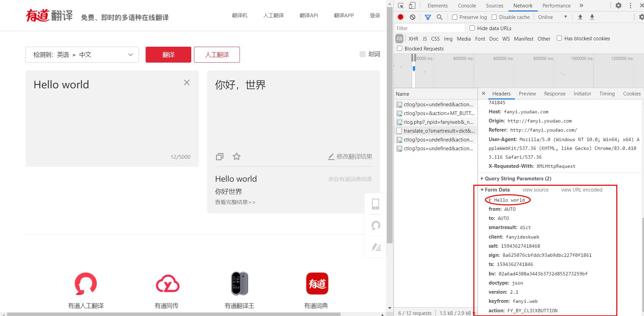The image size is (644, 316).
Task: Open network search magnifier
Action: coord(439,17)
